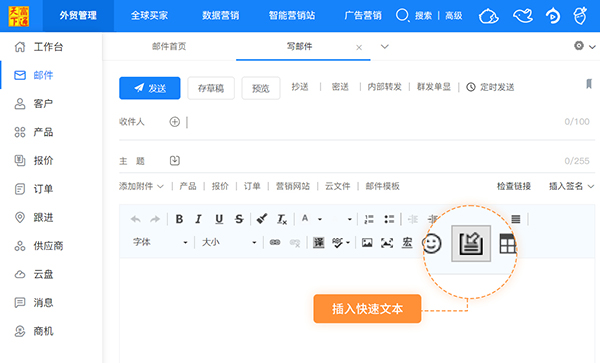Open the 字体 font dropdown

[x=160, y=242]
